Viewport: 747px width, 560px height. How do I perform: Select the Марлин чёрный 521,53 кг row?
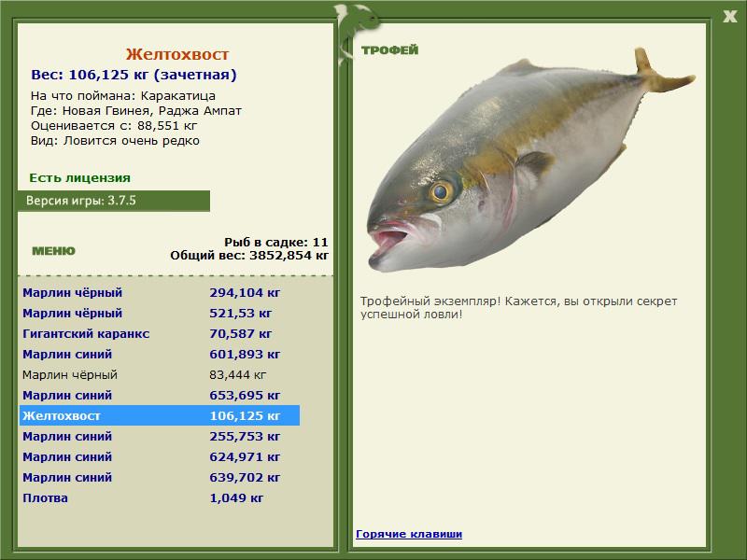point(160,313)
